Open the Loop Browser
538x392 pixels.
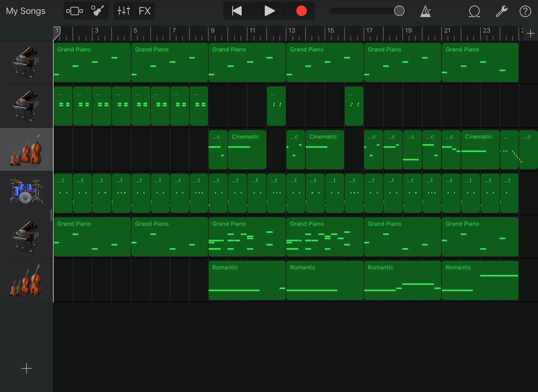coord(474,11)
